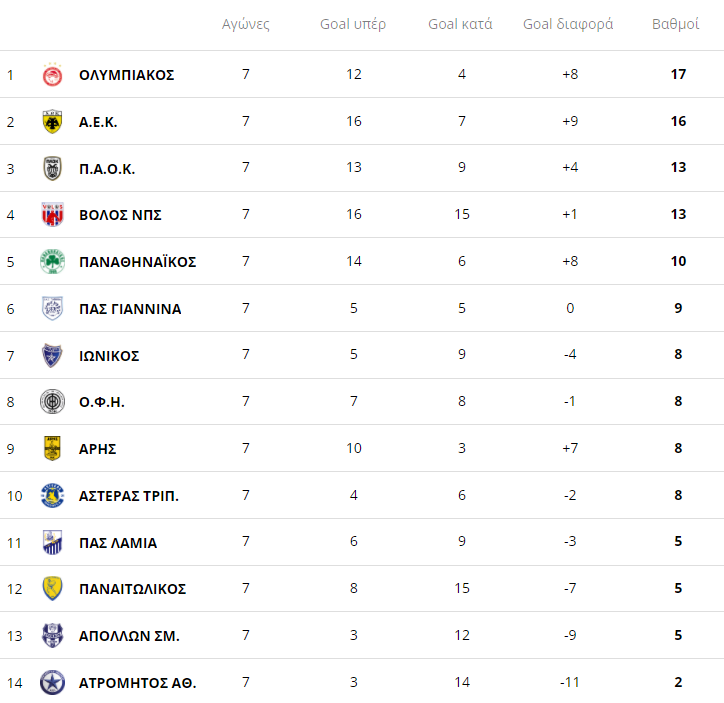The height and width of the screenshot is (703, 724).
Task: Click the Aris yellow team badge
Action: (52, 448)
